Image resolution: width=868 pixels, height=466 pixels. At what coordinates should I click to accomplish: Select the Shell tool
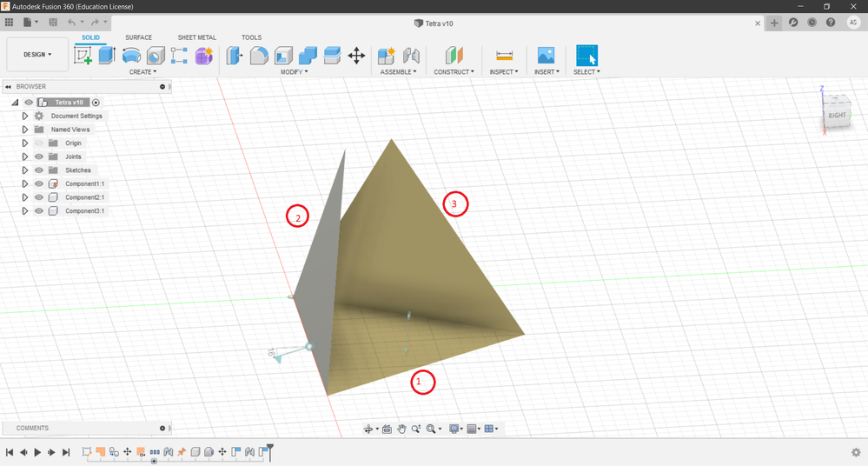pyautogui.click(x=283, y=56)
